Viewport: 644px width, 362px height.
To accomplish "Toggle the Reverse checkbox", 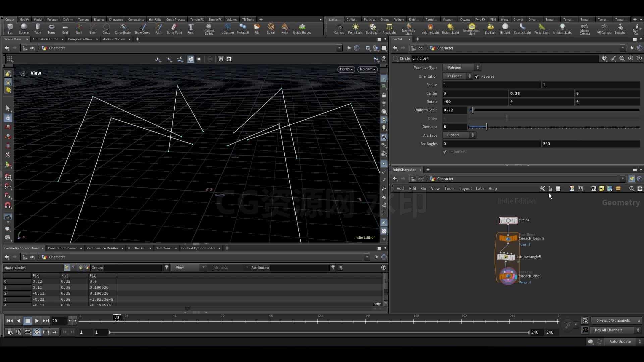I will point(477,76).
